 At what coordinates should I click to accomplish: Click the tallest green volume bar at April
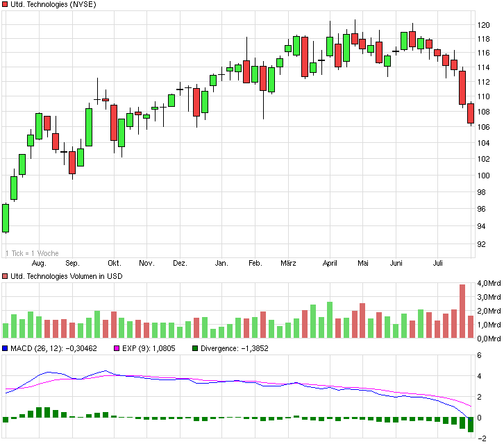coord(330,320)
